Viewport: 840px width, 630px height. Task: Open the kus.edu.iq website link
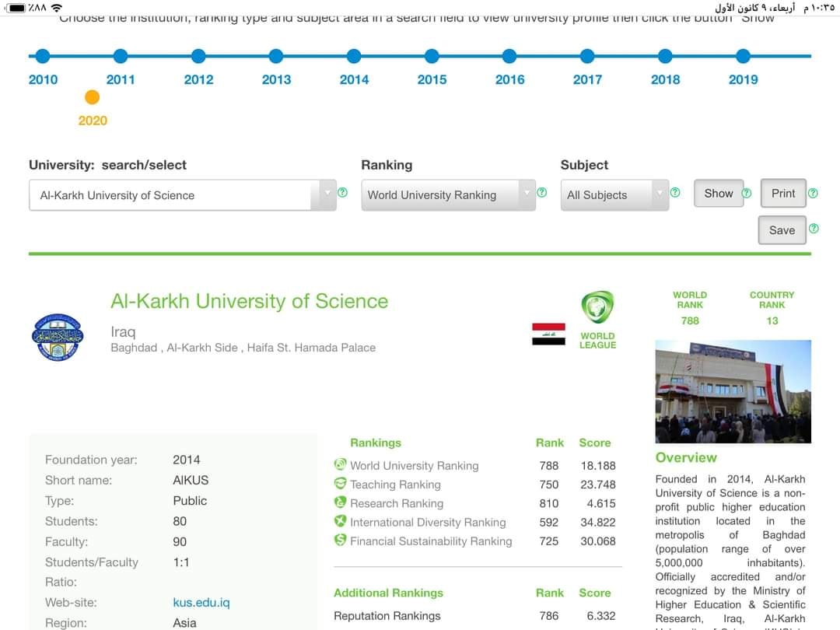point(201,603)
